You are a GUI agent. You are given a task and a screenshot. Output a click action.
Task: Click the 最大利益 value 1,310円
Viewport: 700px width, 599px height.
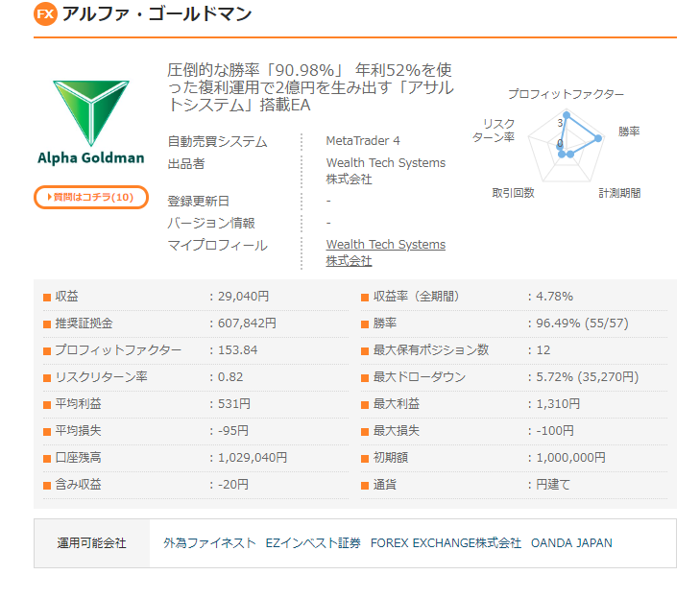[558, 404]
